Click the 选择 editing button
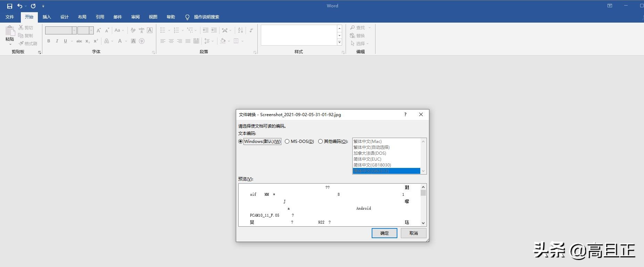 click(x=360, y=43)
